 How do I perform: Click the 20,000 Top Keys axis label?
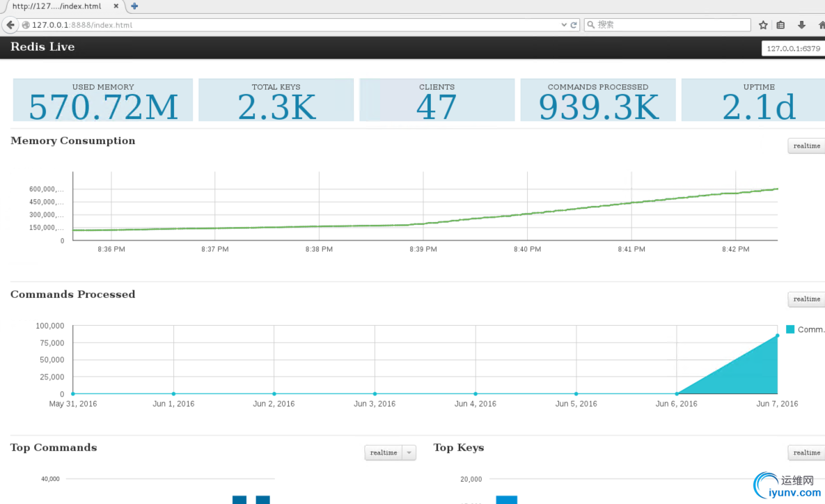(x=471, y=479)
